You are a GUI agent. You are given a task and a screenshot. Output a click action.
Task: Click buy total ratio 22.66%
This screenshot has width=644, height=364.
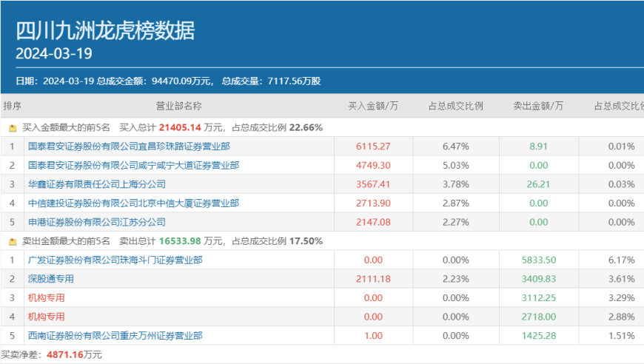coord(306,128)
